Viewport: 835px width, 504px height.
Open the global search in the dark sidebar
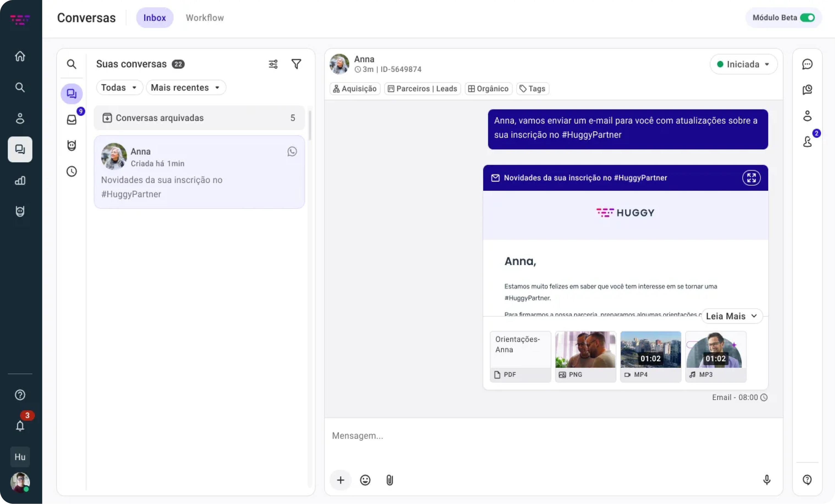(20, 87)
